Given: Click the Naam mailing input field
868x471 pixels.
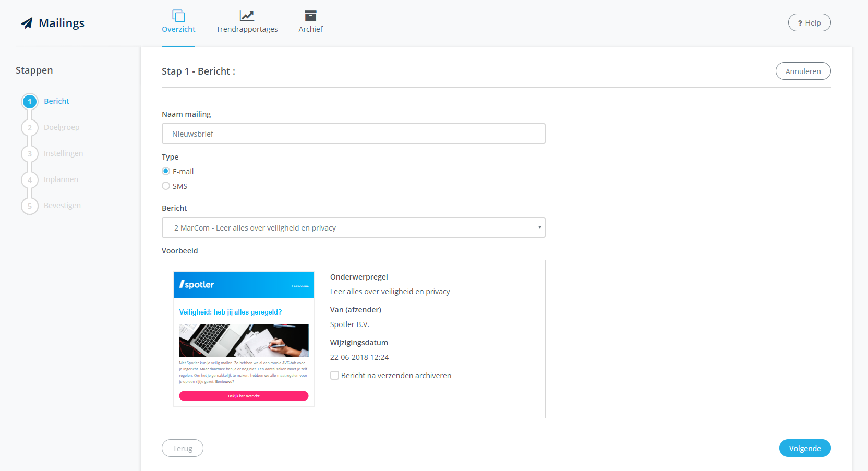Looking at the screenshot, I should coord(354,134).
